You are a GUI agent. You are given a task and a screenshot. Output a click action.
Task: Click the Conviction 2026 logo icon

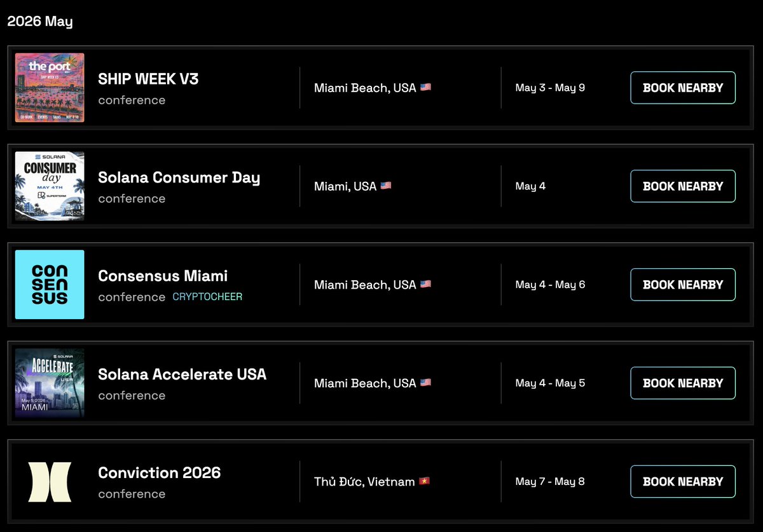click(x=50, y=482)
